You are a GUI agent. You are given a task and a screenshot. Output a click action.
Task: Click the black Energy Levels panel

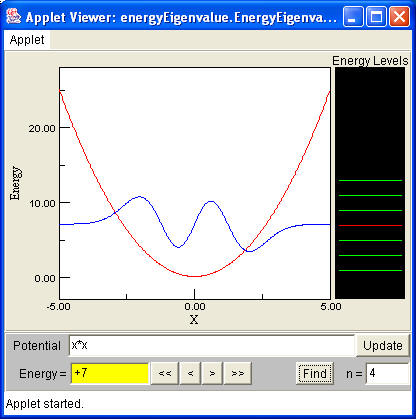point(370,183)
